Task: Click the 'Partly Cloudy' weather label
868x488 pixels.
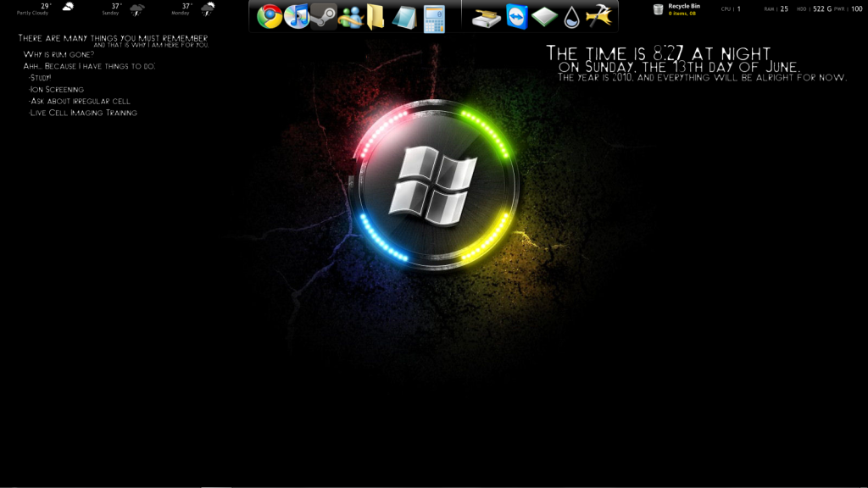Action: (x=33, y=13)
